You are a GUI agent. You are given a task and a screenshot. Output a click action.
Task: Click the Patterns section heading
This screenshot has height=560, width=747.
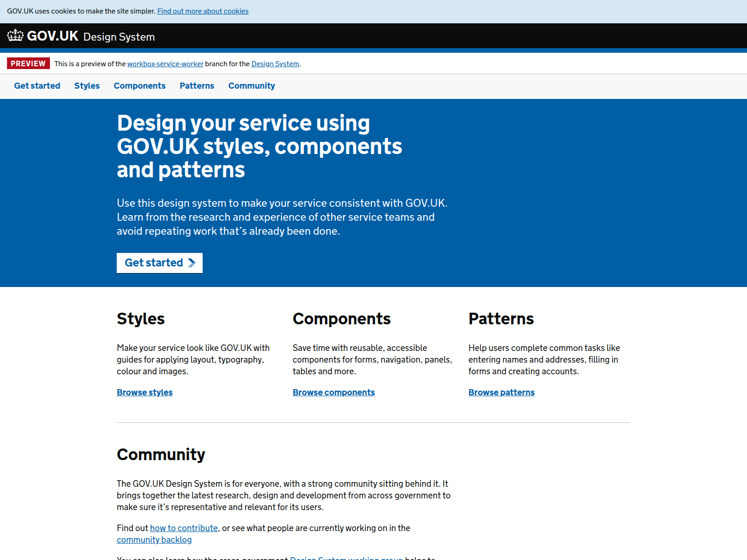point(501,319)
